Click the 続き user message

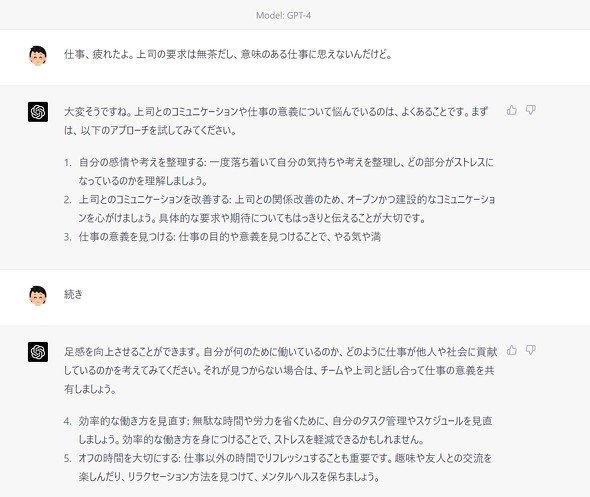pos(73,294)
